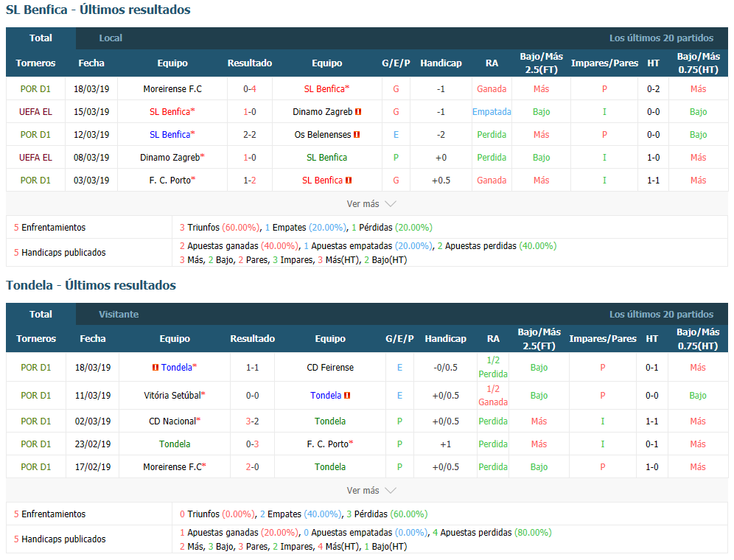The height and width of the screenshot is (560, 734).
Task: Click '2 Apuestas ganadas (40.00%)' text
Action: [239, 246]
